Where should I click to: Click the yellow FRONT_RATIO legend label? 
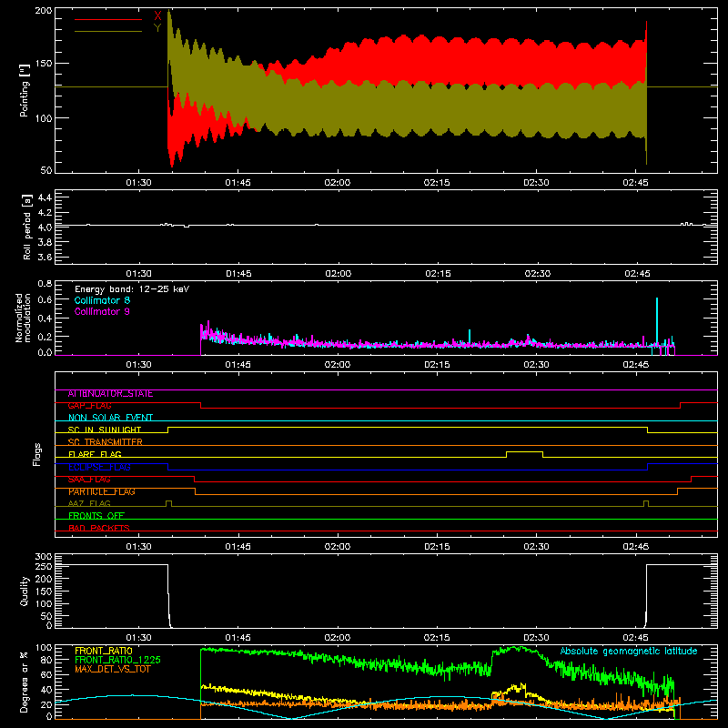pyautogui.click(x=104, y=651)
